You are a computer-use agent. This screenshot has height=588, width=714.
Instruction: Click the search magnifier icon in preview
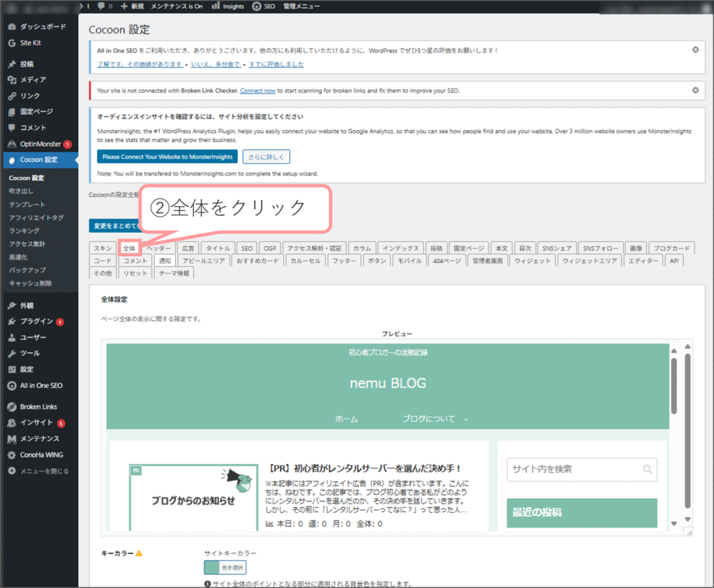point(648,470)
